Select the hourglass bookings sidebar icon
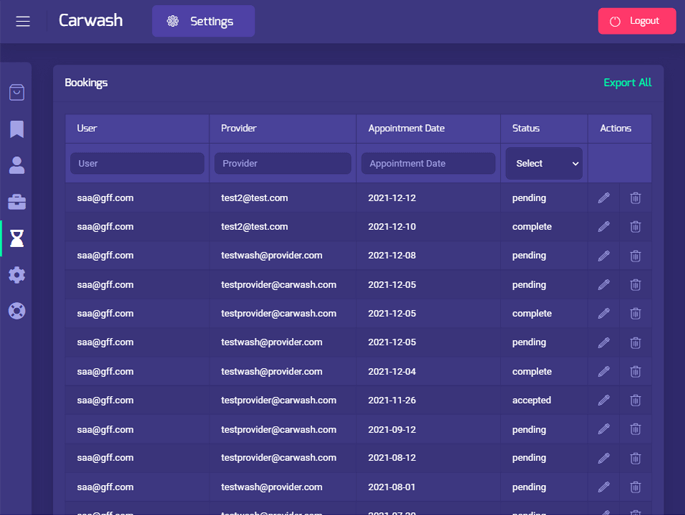Screen dimensions: 685x515 point(17,238)
